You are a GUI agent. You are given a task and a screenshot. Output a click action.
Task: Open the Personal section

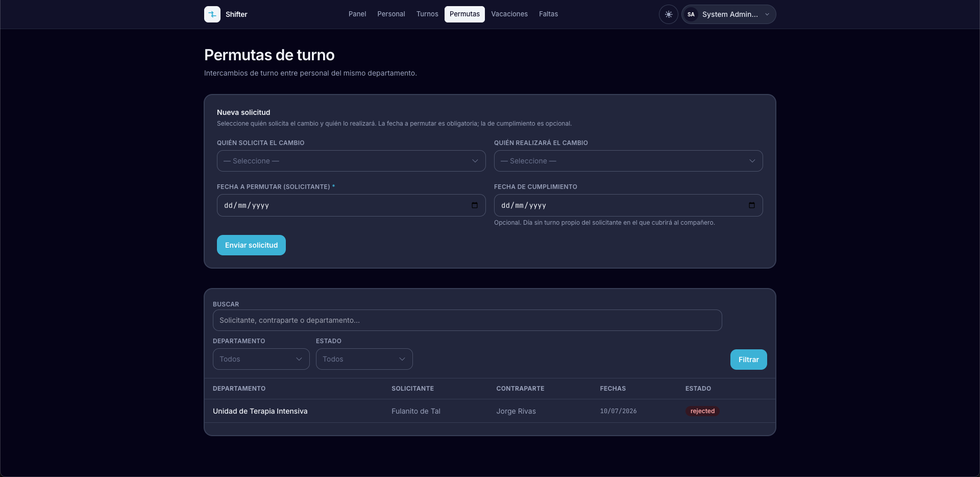tap(391, 14)
